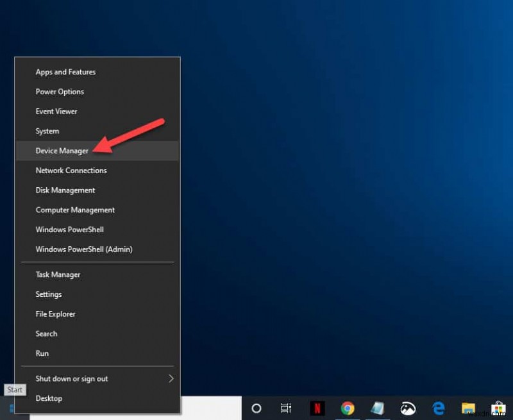Open Task View from the taskbar

(x=287, y=408)
